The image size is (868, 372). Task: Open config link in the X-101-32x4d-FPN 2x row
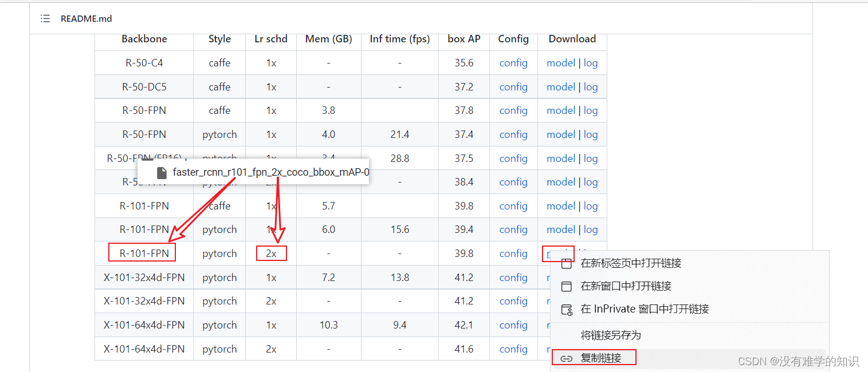(513, 301)
